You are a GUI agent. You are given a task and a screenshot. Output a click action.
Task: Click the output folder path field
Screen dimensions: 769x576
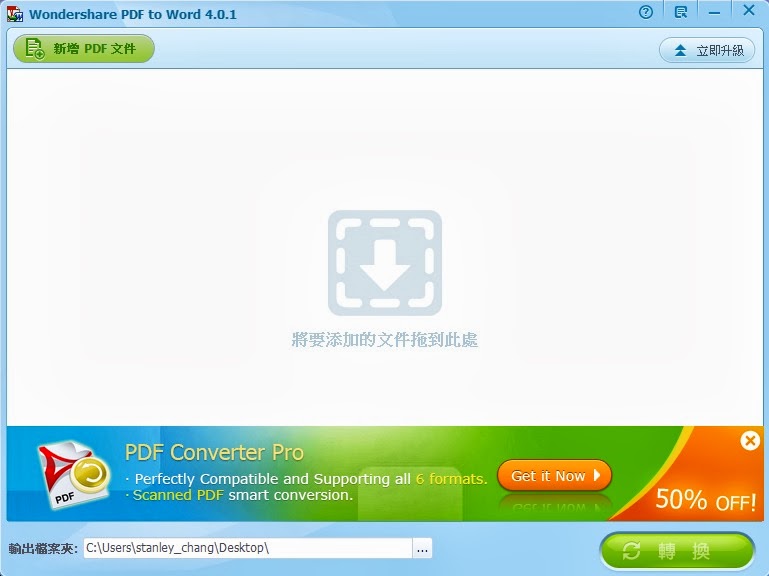coord(248,548)
